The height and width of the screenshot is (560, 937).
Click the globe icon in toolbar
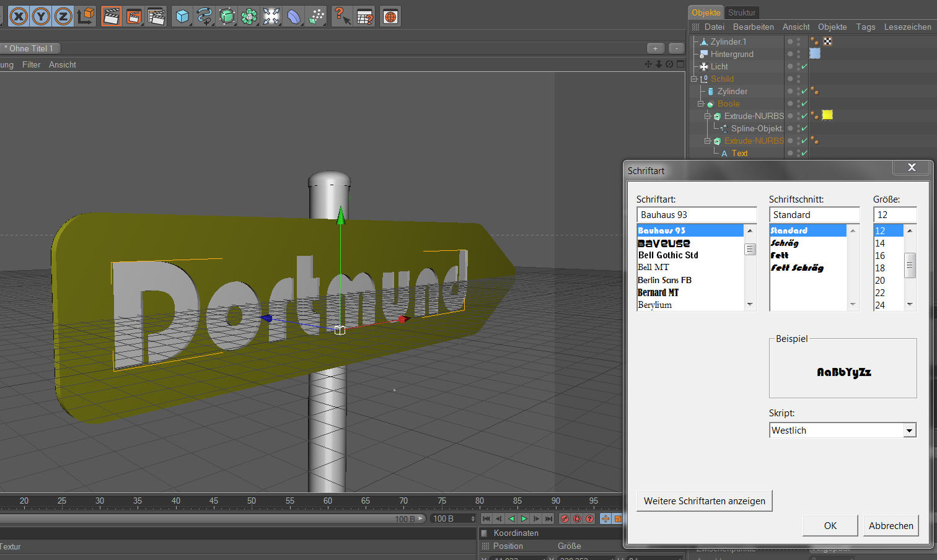pyautogui.click(x=390, y=16)
